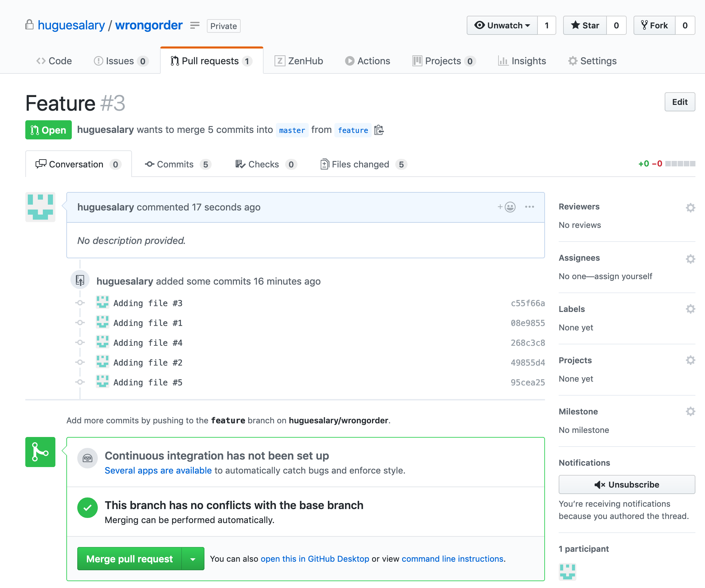Screen dimensions: 705x588
Task: Open the Actions tab
Action: pos(368,61)
